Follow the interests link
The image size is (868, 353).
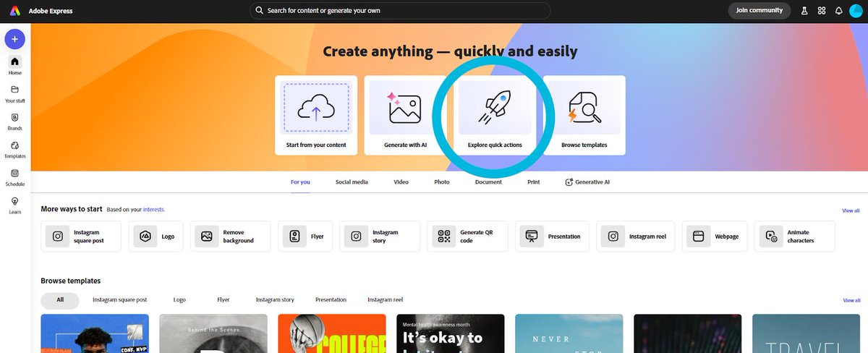tap(154, 209)
